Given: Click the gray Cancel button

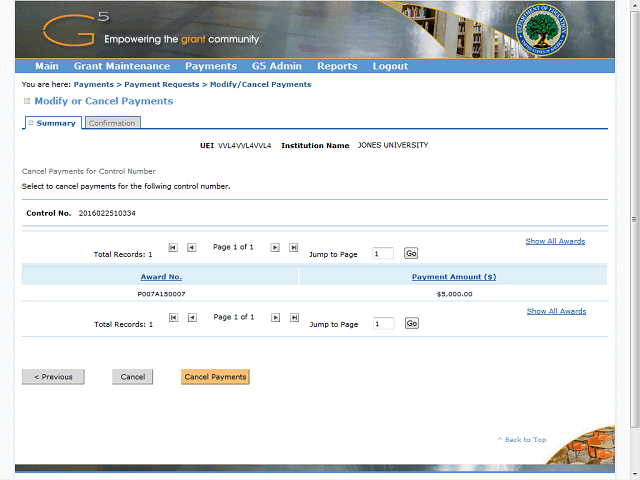Looking at the screenshot, I should click(x=133, y=377).
